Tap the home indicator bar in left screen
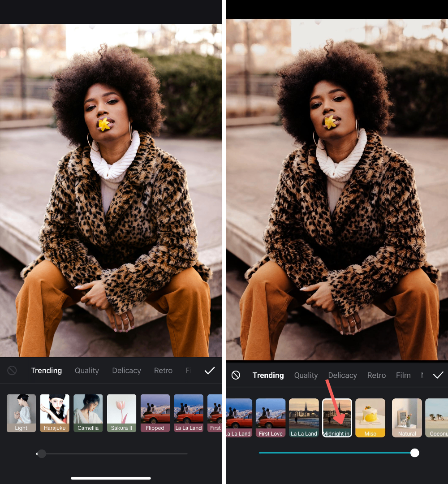This screenshot has height=484, width=448. point(111,478)
